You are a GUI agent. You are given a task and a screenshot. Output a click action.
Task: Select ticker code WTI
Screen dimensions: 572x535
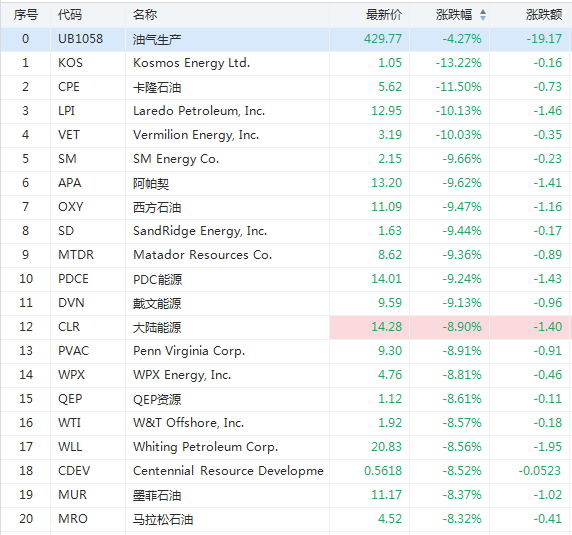[69, 423]
